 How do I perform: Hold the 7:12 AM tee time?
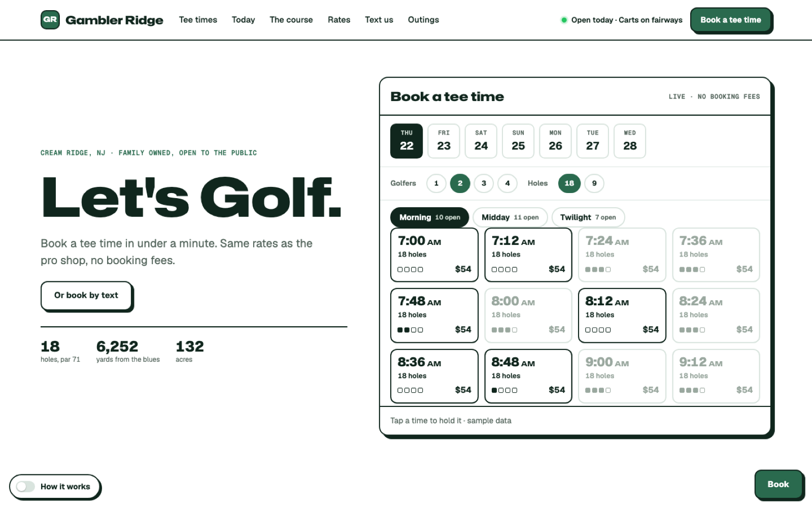(528, 255)
